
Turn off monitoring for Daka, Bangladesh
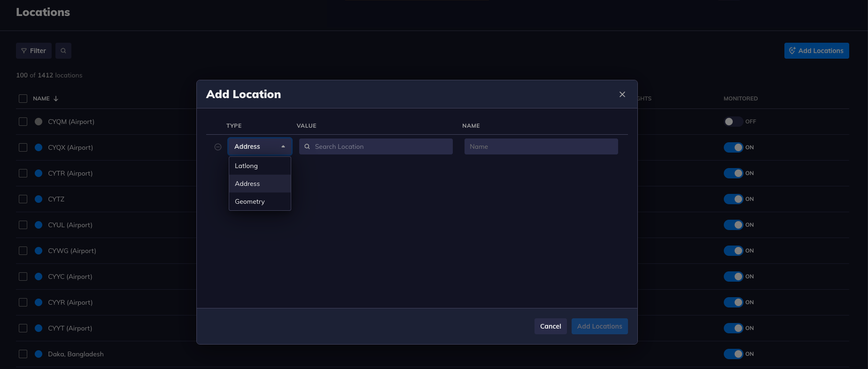pyautogui.click(x=733, y=354)
